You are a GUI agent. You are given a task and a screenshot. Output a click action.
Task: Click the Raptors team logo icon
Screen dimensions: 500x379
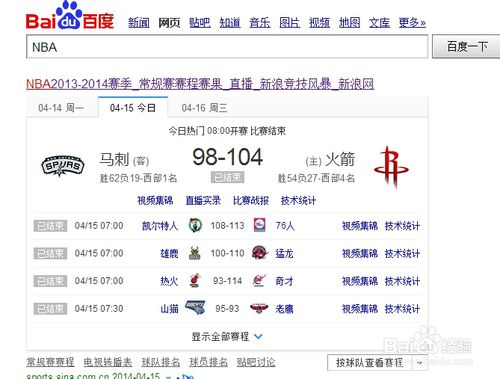260,253
